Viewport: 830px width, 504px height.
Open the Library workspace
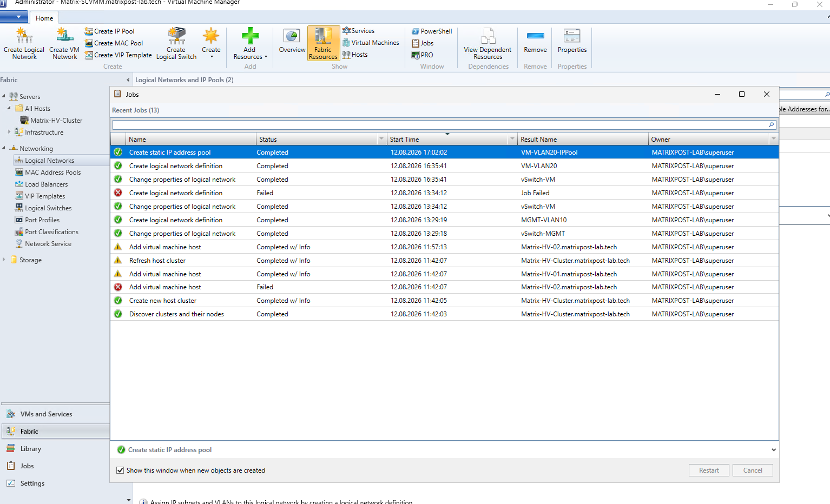(55, 449)
